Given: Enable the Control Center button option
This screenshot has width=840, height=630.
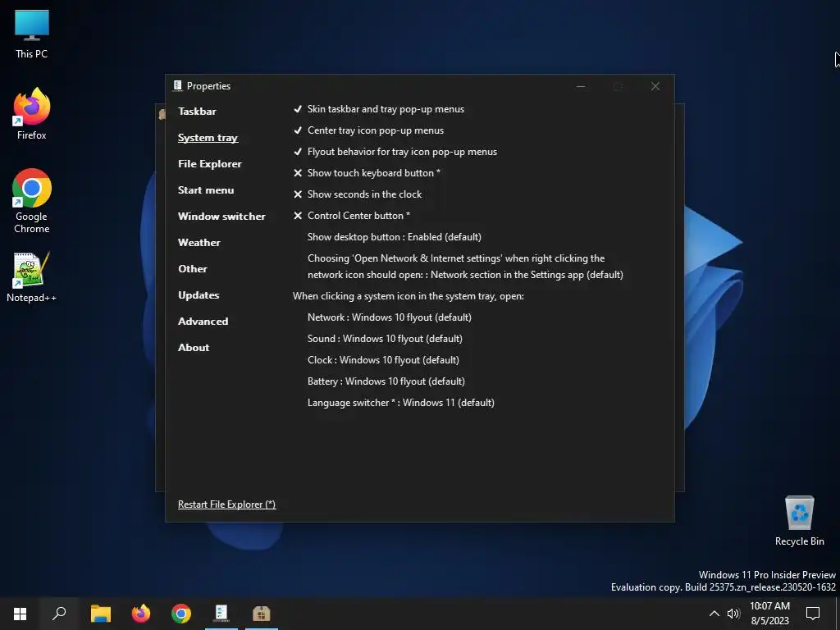Looking at the screenshot, I should [x=351, y=216].
